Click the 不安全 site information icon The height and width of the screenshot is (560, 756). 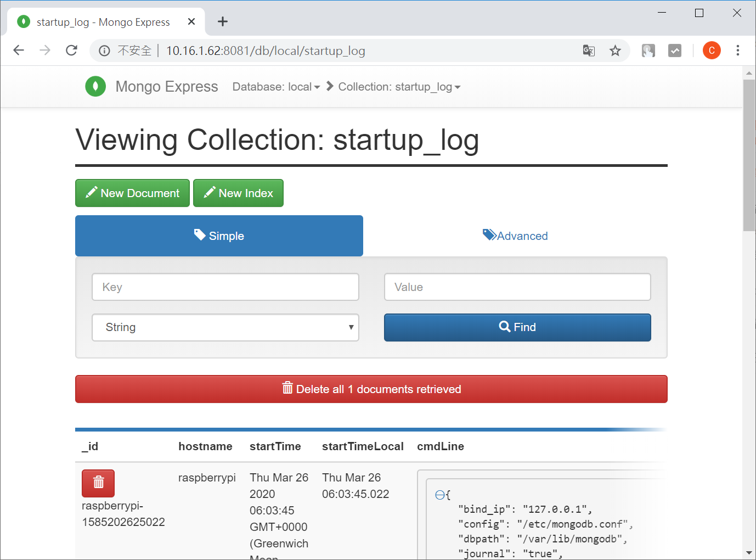point(104,51)
